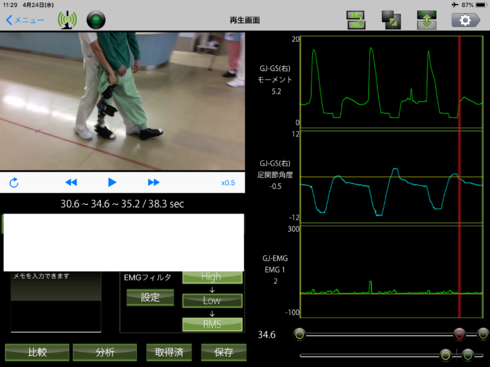Image resolution: width=490 pixels, height=367 pixels.
Task: Toggle the Low EMG filter
Action: tap(212, 301)
